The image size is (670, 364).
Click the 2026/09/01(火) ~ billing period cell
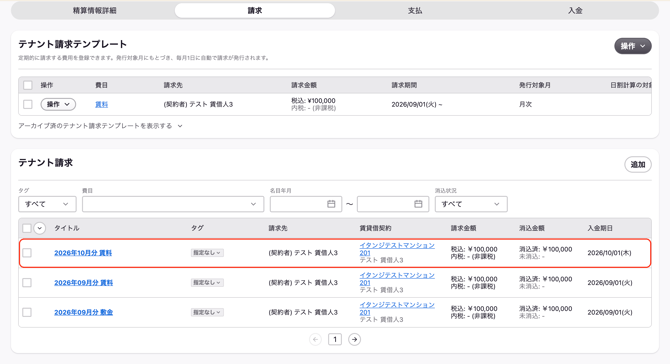coord(417,104)
